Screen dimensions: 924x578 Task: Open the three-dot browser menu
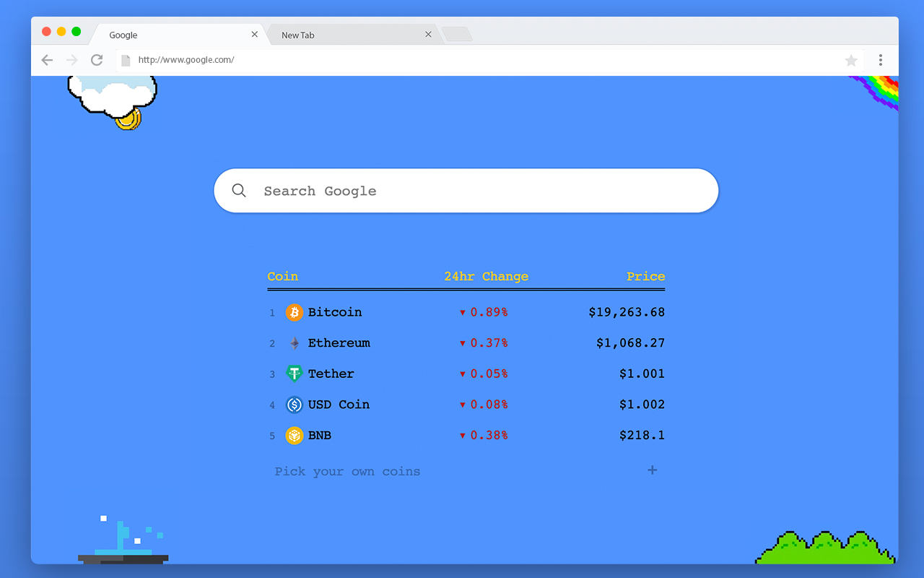pyautogui.click(x=881, y=60)
